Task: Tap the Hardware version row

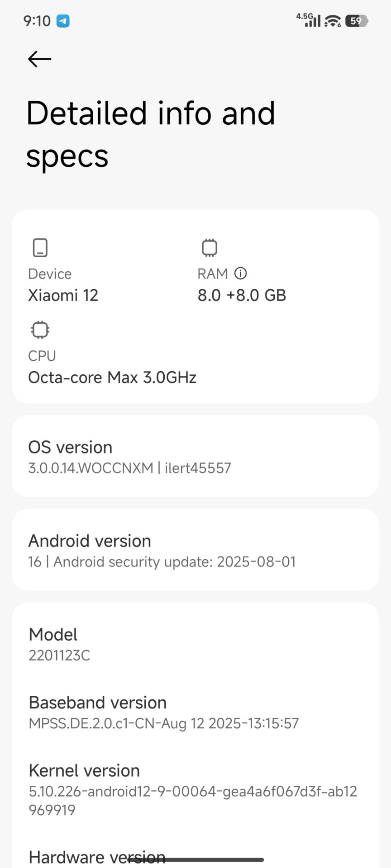Action: click(97, 857)
